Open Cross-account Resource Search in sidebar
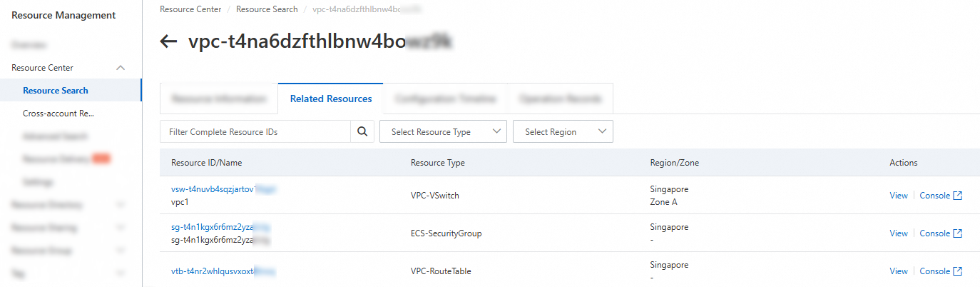 coord(58,114)
